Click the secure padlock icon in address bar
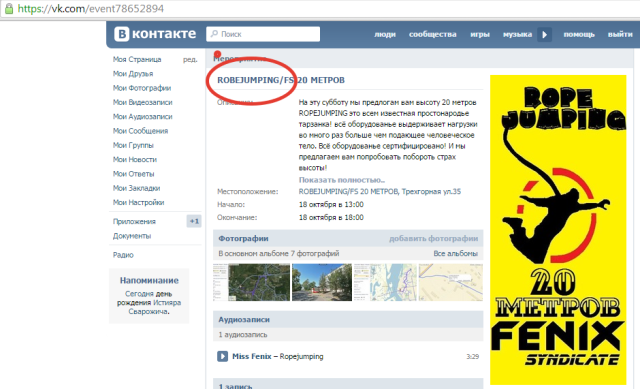Image resolution: width=640 pixels, height=389 pixels. [9, 9]
